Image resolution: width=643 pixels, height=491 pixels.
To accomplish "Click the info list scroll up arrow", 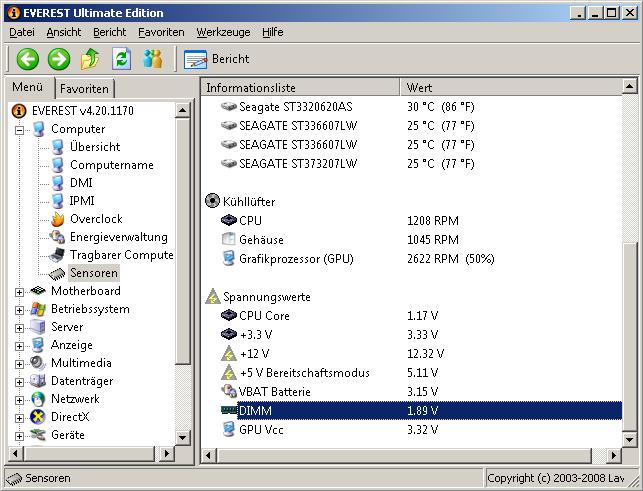I will click(629, 87).
